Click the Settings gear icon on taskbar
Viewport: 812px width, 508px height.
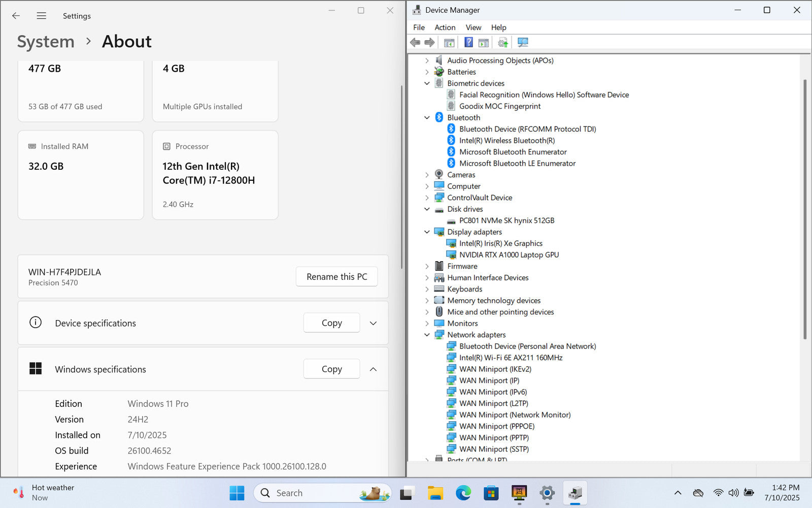pos(547,493)
